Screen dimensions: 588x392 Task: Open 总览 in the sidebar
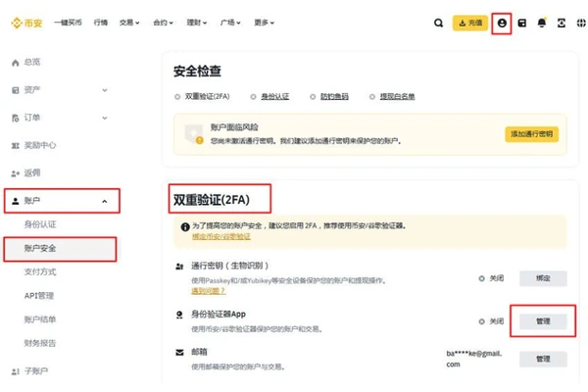click(x=32, y=63)
